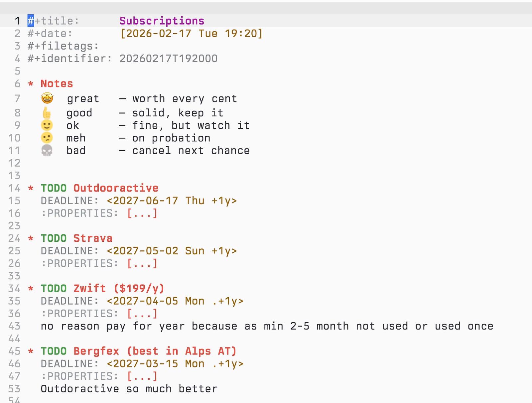Click the heading star before TODO Zwift
Image resolution: width=532 pixels, height=403 pixels.
pos(31,289)
